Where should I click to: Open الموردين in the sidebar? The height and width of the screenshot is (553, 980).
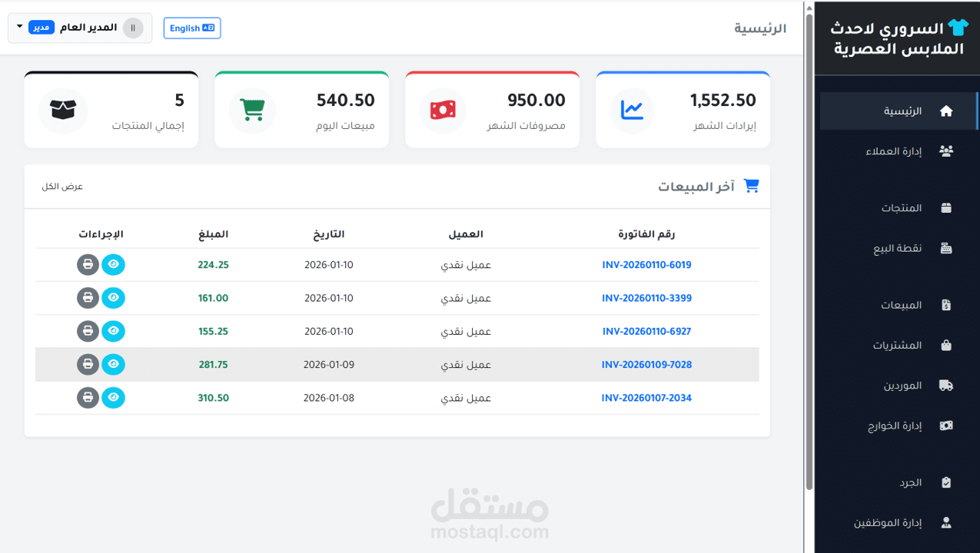click(x=897, y=386)
